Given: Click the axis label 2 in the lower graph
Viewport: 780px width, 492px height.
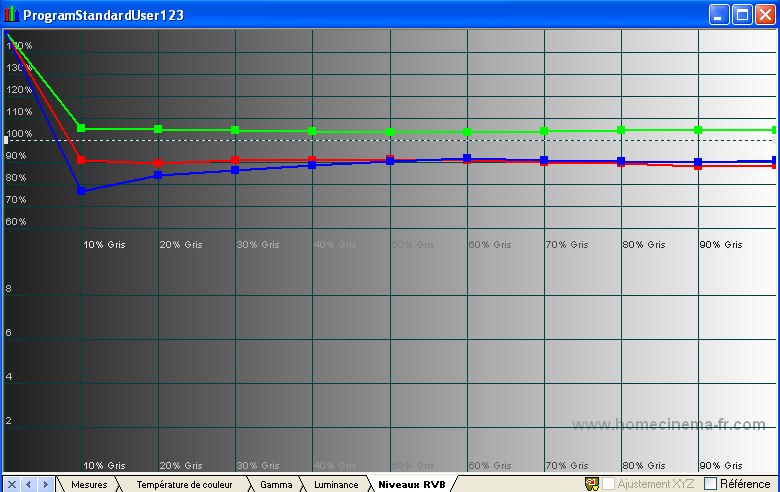Looking at the screenshot, I should (8, 421).
